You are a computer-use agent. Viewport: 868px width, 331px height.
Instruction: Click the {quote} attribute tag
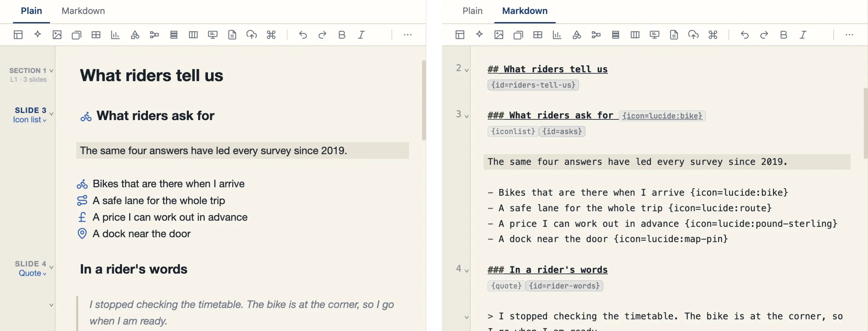(506, 286)
